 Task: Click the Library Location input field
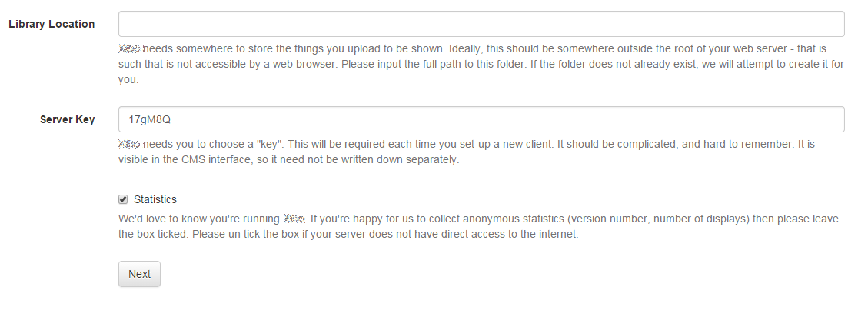tap(481, 24)
